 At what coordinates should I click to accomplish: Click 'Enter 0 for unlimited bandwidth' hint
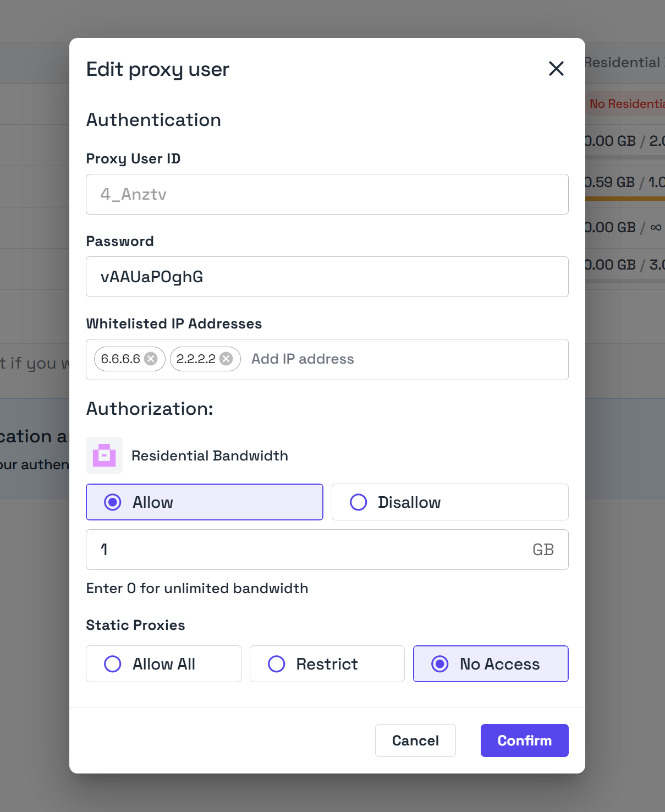(197, 588)
